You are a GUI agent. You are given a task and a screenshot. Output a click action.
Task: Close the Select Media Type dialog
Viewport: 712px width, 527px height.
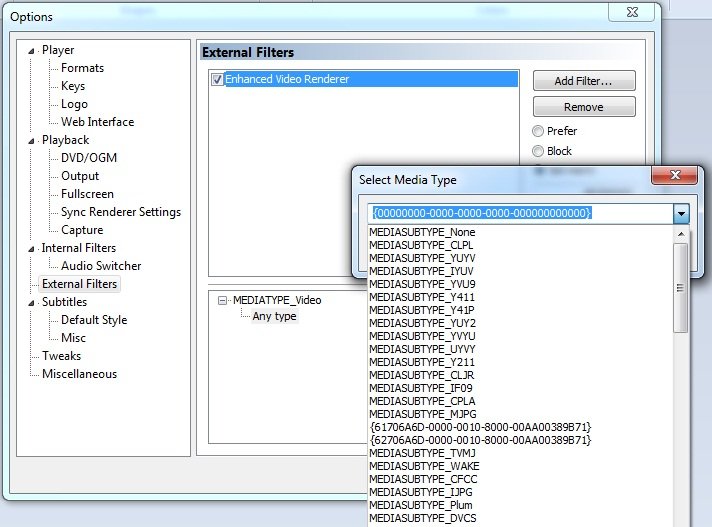[675, 175]
